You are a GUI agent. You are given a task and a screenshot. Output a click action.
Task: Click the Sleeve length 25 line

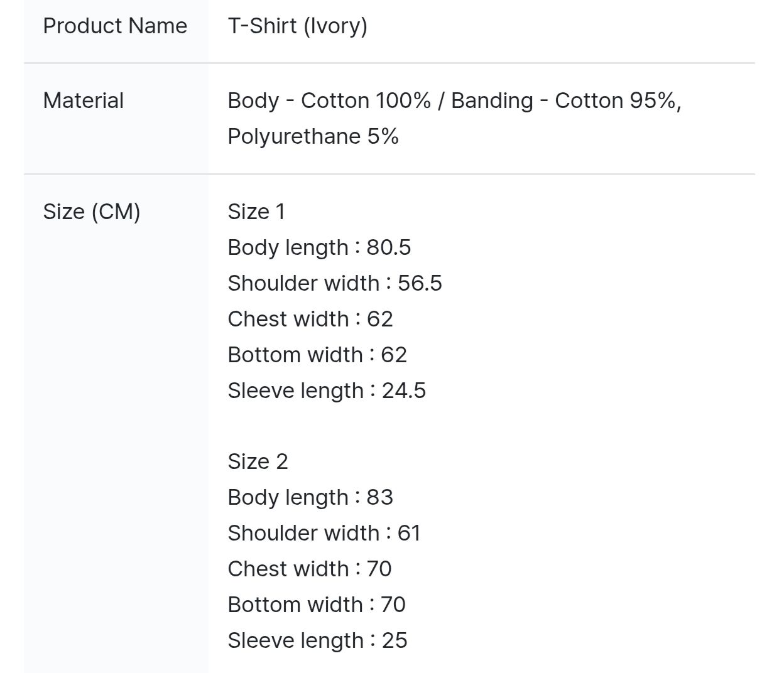pyautogui.click(x=317, y=640)
